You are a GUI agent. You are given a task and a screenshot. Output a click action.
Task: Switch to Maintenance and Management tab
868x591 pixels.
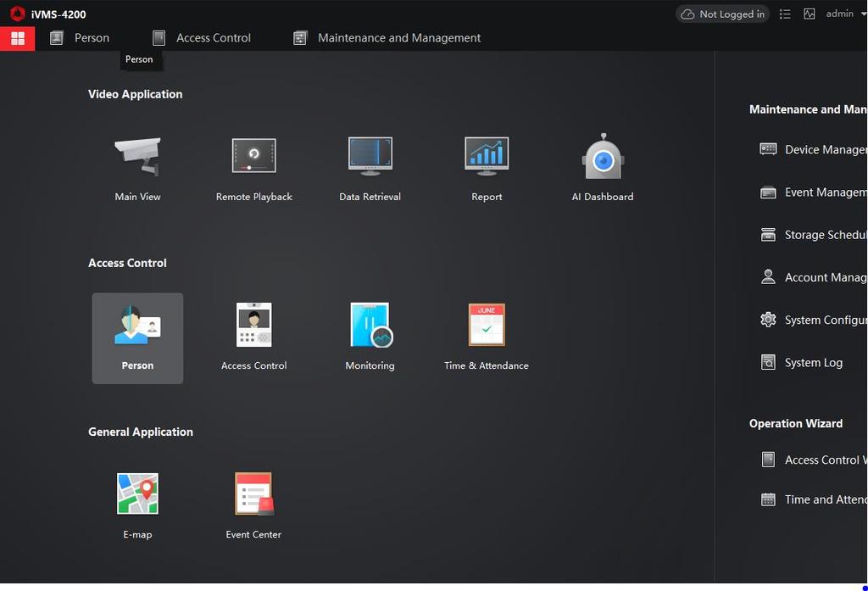point(387,38)
